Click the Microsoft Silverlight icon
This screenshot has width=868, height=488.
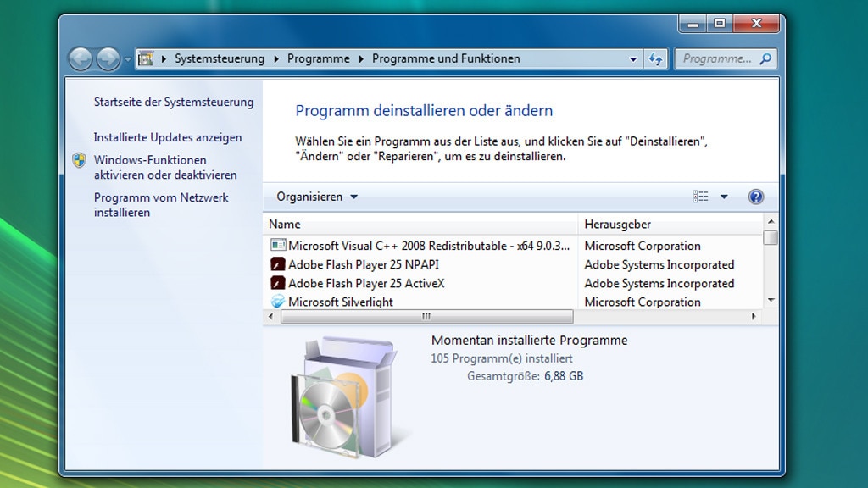coord(278,302)
